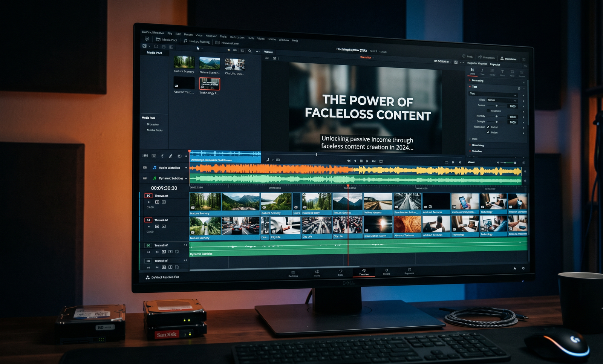Click the loop icon in the viewer transport
603x364 pixels.
tap(381, 161)
